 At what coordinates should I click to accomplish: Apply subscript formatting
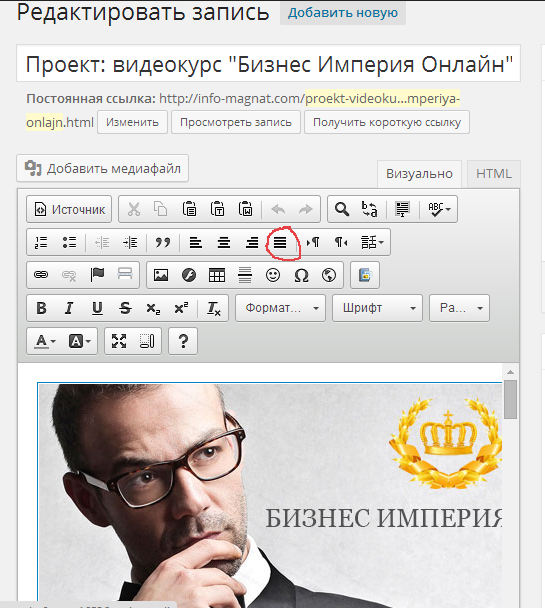click(x=153, y=308)
